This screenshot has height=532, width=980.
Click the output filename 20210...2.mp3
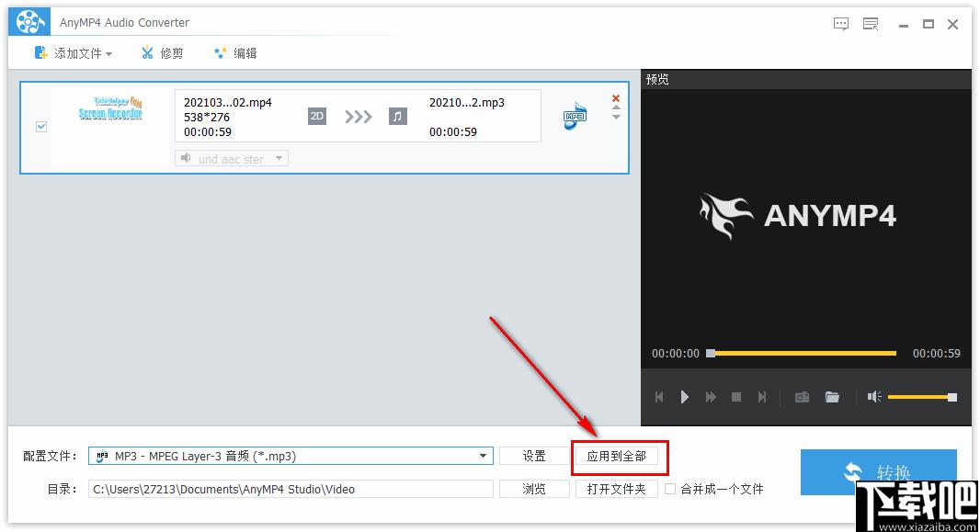point(466,102)
